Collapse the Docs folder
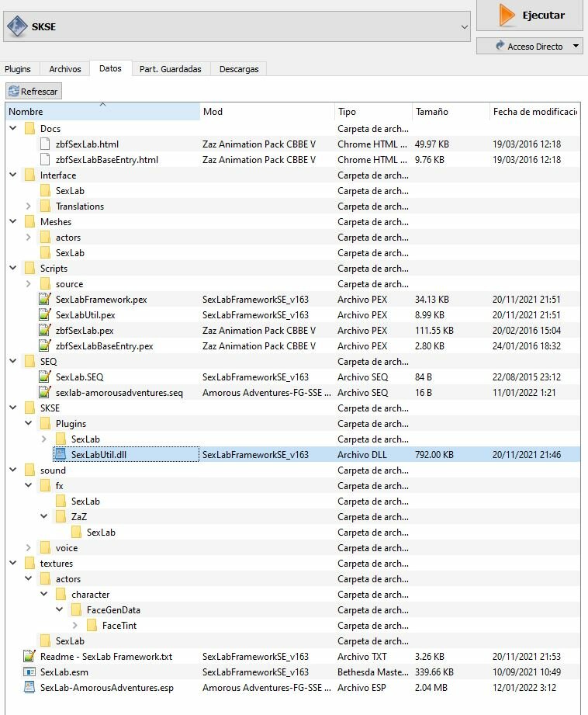Screen dimensions: 588x715 (x=13, y=128)
